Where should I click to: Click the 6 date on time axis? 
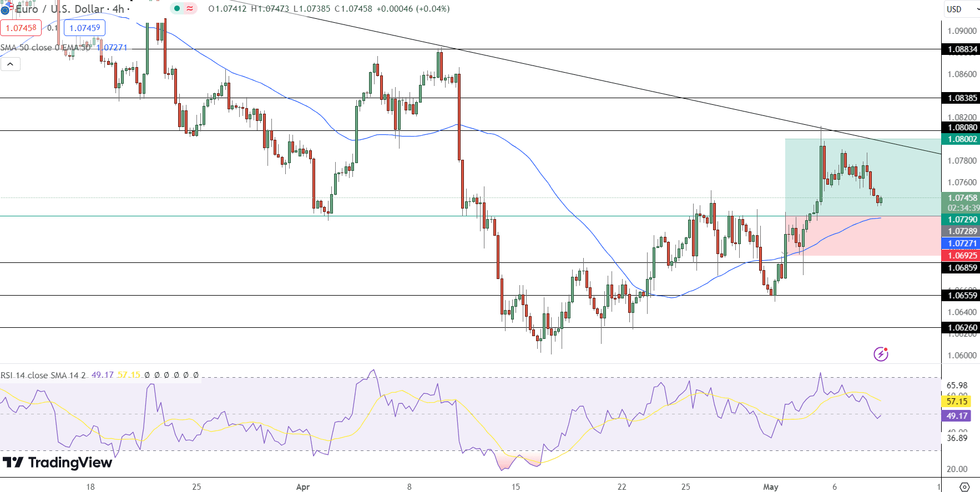point(835,487)
